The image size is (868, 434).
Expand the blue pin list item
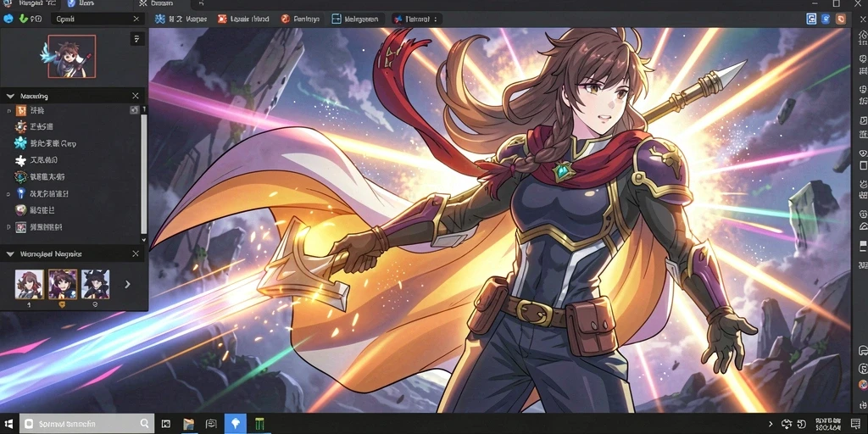8,194
